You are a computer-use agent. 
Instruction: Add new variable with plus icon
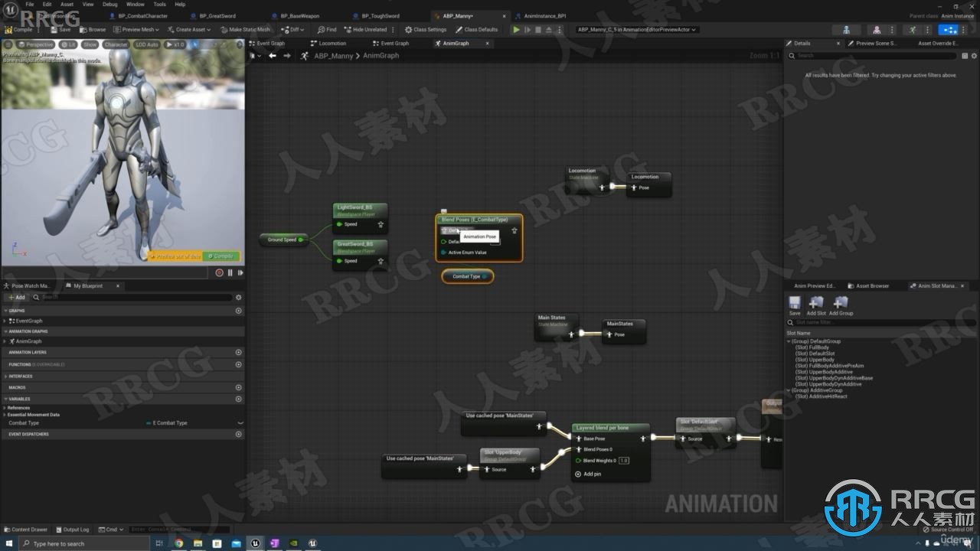point(239,399)
